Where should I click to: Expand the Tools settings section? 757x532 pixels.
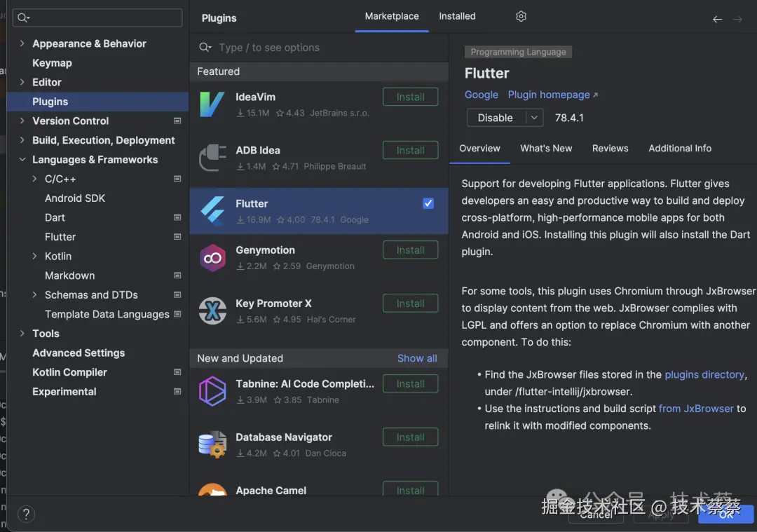point(22,333)
